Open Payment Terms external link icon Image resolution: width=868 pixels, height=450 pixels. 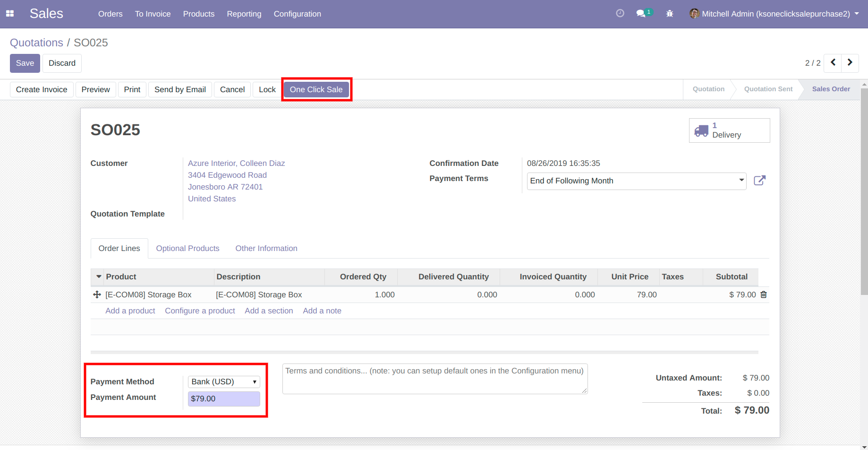click(759, 181)
